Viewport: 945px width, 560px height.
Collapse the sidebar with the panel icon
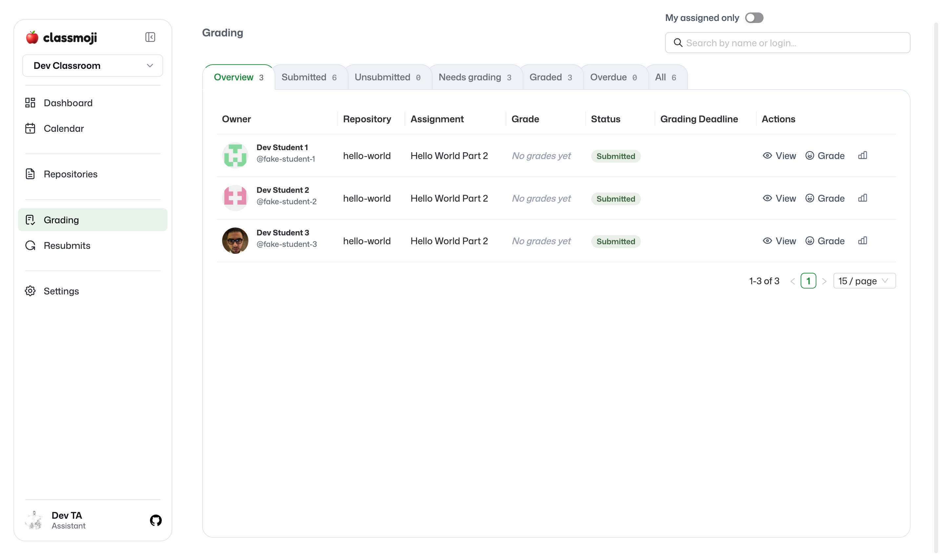click(x=150, y=37)
